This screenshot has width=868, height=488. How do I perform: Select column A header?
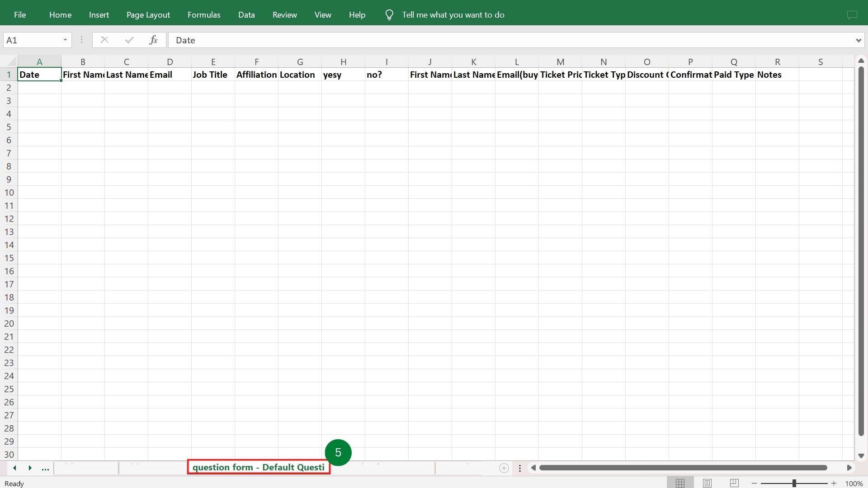pos(39,61)
